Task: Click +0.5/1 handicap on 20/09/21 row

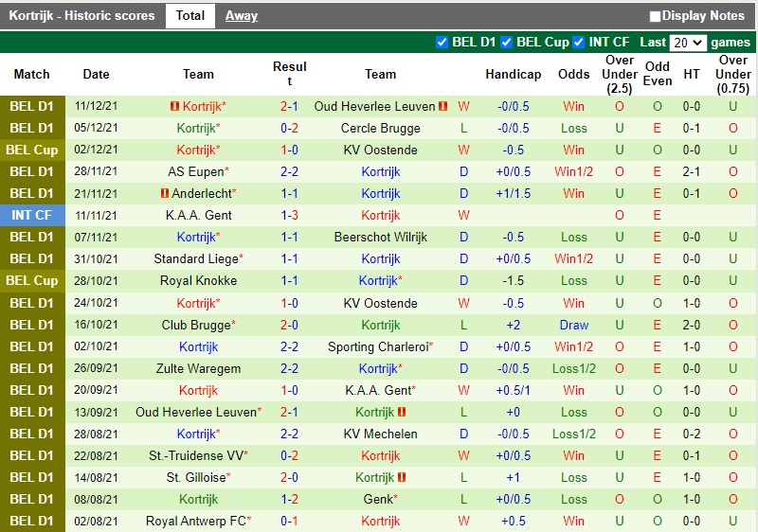Action: [x=513, y=390]
